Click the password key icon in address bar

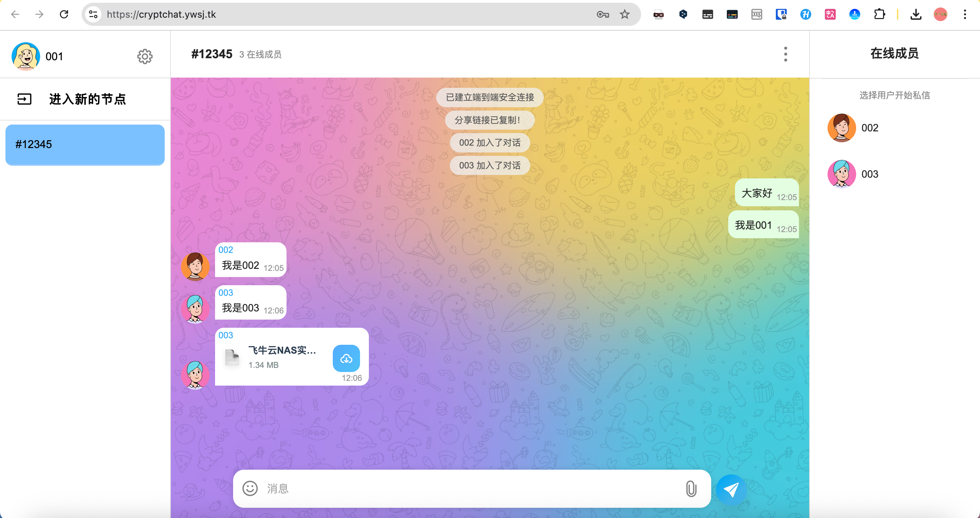[603, 14]
